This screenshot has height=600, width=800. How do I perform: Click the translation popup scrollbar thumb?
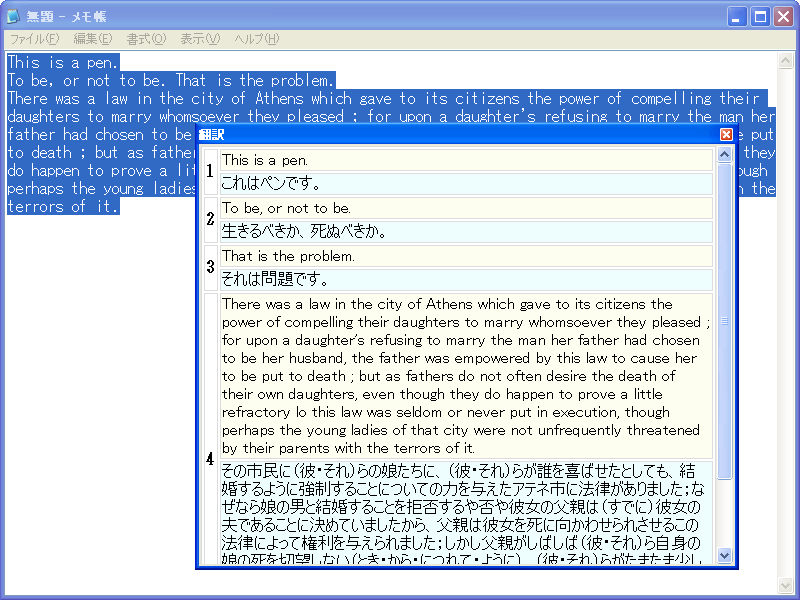724,321
